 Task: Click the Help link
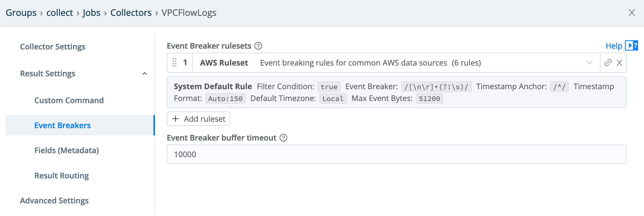coord(614,46)
